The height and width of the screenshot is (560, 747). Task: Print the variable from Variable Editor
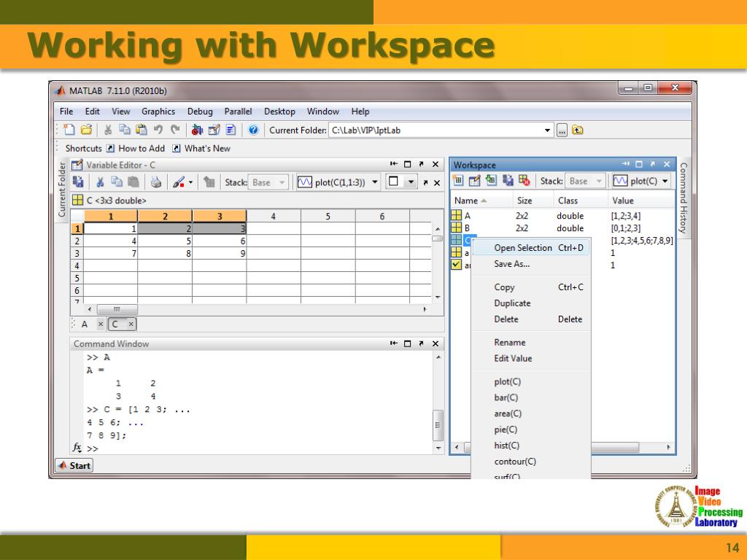156,182
